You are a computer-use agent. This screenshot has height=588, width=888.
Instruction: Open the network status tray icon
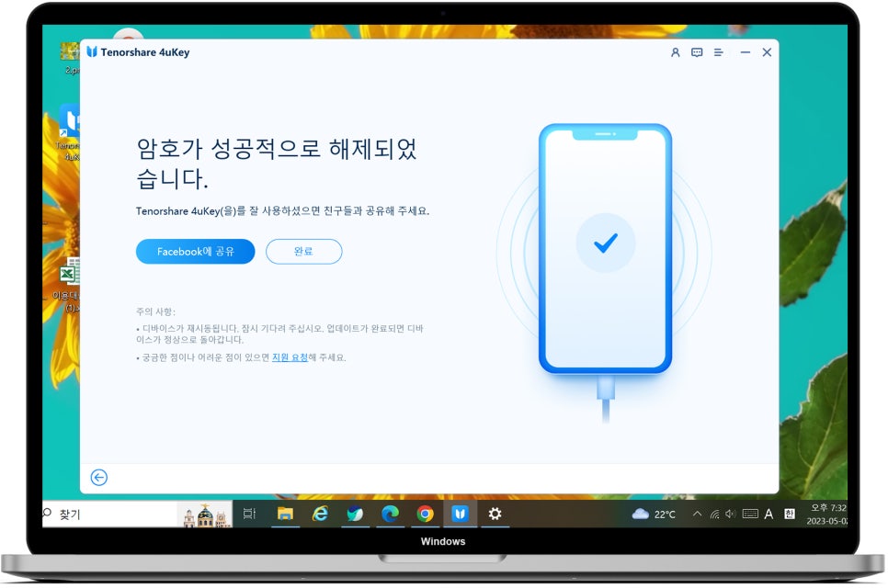714,514
